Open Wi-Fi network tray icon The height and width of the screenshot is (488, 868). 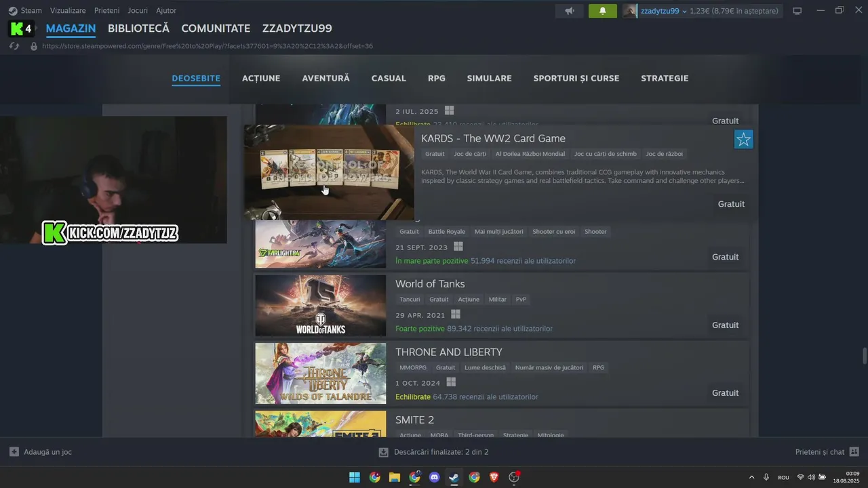[800, 477]
